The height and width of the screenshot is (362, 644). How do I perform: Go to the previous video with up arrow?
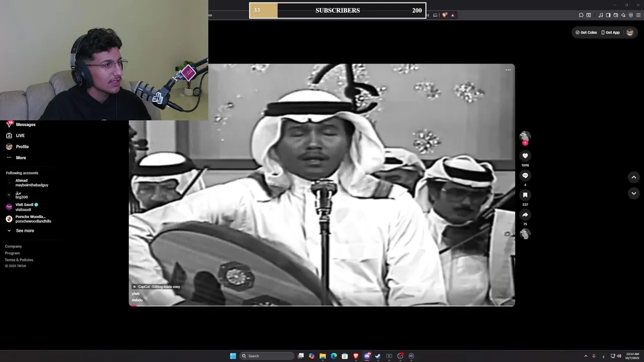(x=634, y=177)
